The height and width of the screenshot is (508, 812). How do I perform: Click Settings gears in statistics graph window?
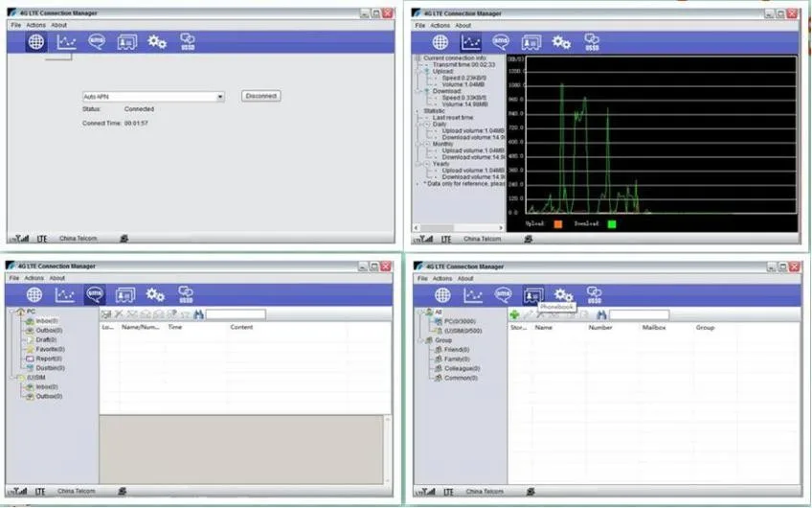561,41
